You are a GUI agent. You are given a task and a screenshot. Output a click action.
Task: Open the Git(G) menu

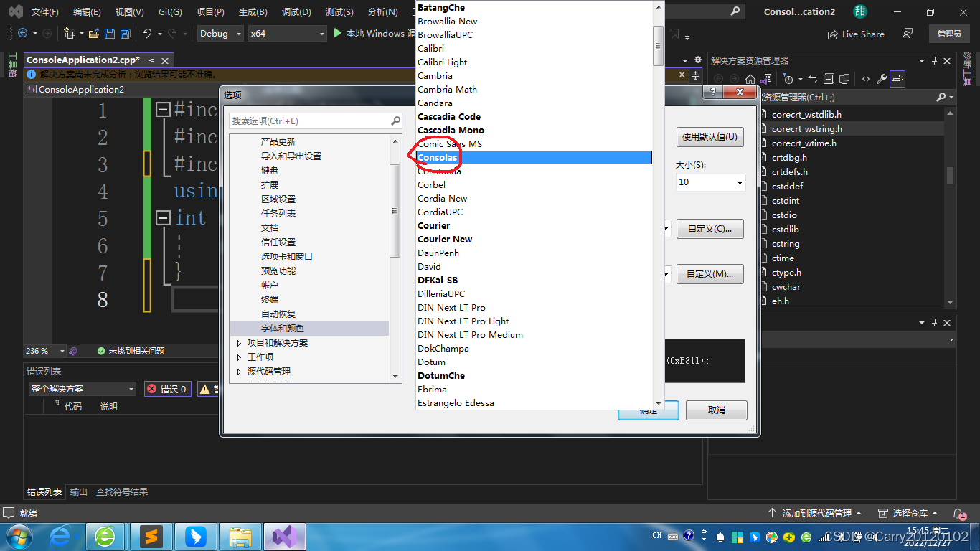170,12
